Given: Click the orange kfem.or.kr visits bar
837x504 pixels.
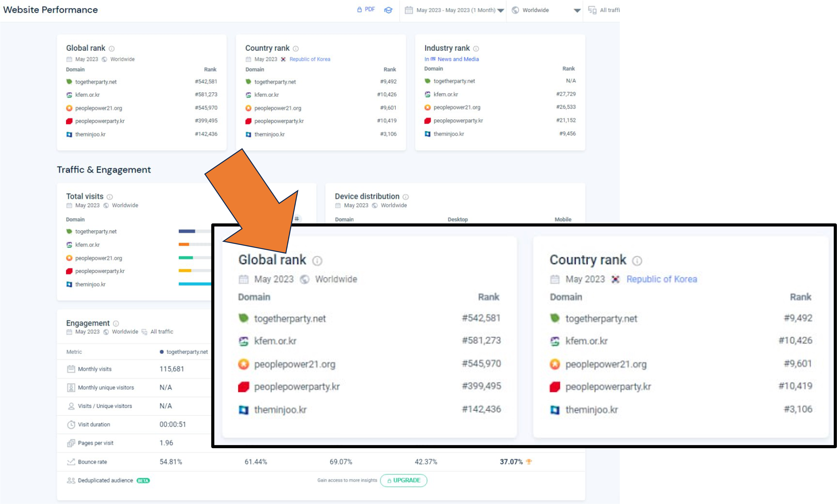Looking at the screenshot, I should point(184,244).
